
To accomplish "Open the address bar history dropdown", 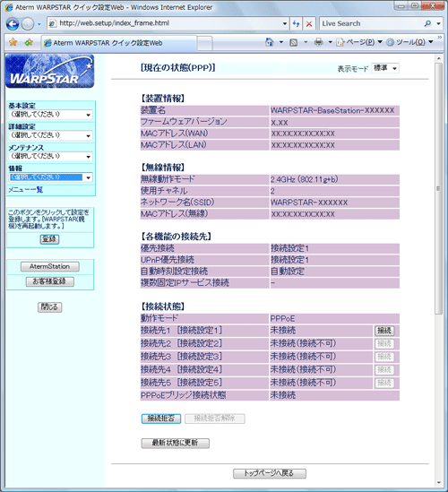I will (x=285, y=23).
